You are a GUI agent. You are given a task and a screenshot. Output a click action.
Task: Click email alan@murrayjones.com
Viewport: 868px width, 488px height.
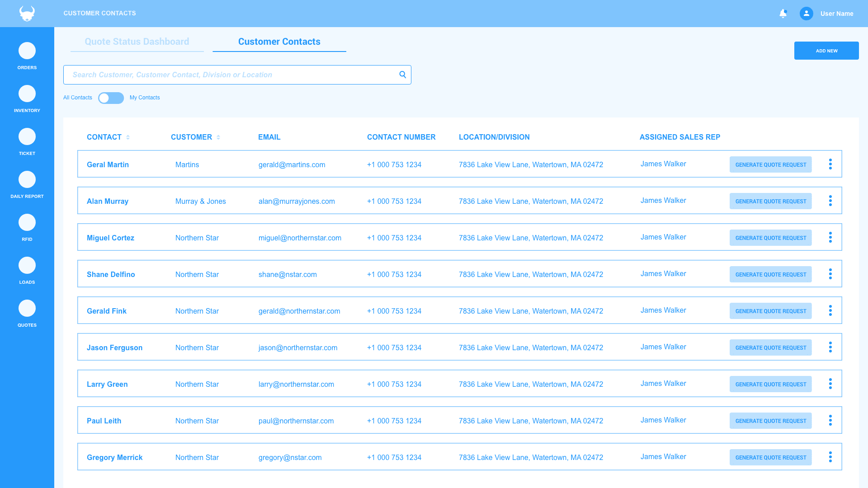click(x=297, y=201)
